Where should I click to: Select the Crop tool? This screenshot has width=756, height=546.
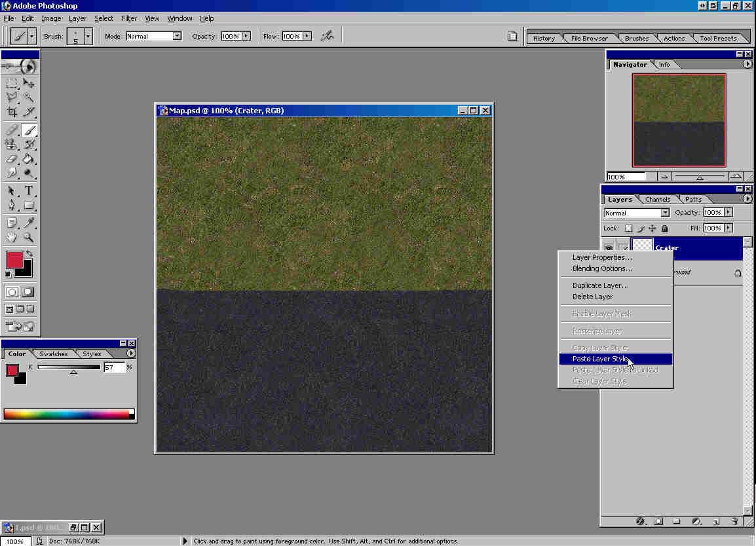point(12,112)
